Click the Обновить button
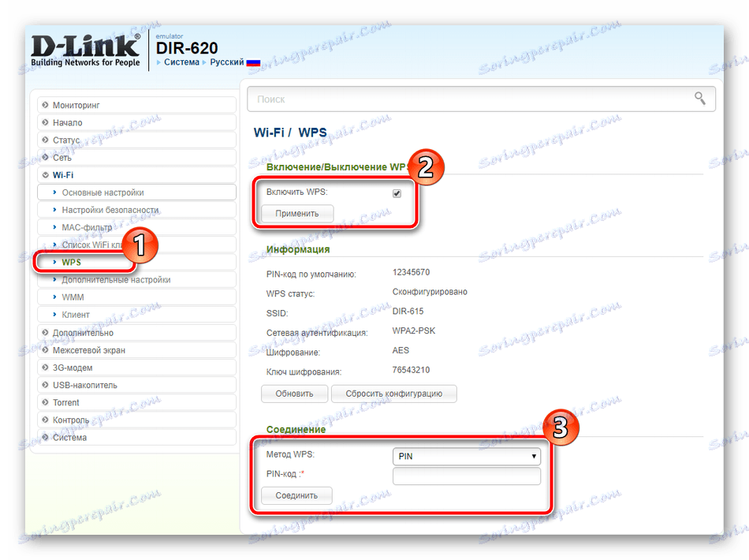The width and height of the screenshot is (749, 560). tap(294, 394)
